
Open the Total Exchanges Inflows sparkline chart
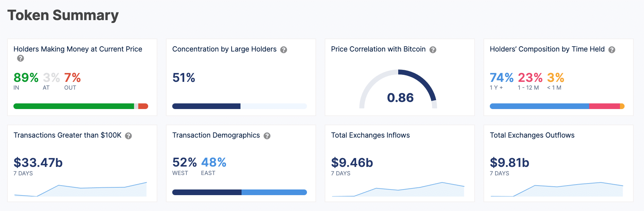coord(398,189)
